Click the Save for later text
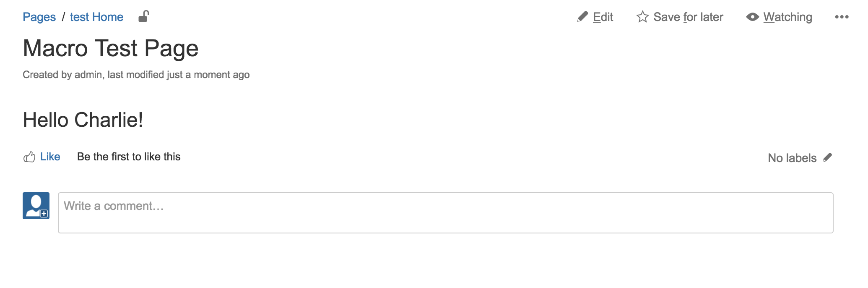Screen dimensions: 868x288 pyautogui.click(x=688, y=17)
